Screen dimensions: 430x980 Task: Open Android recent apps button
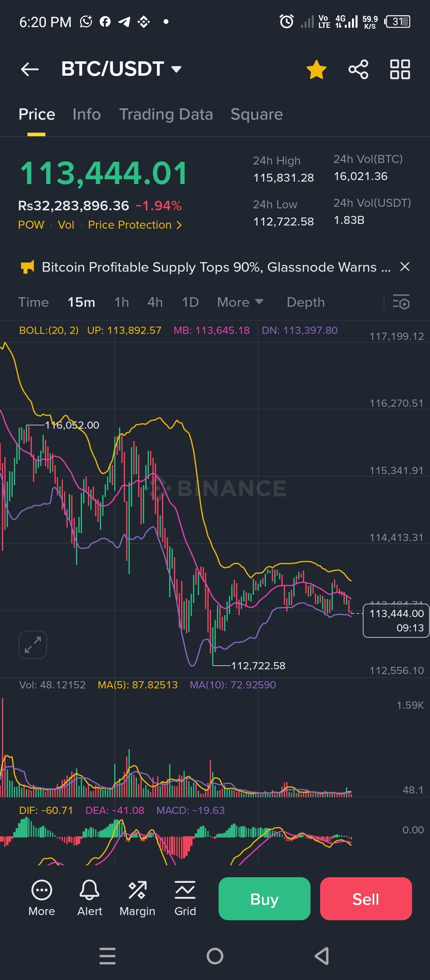(x=107, y=956)
